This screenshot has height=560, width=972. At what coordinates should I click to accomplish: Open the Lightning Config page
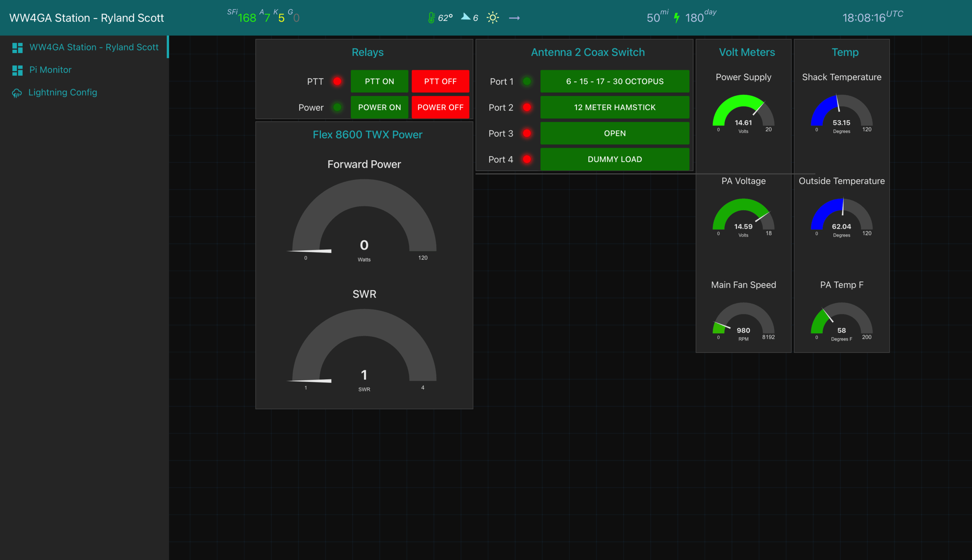(63, 92)
